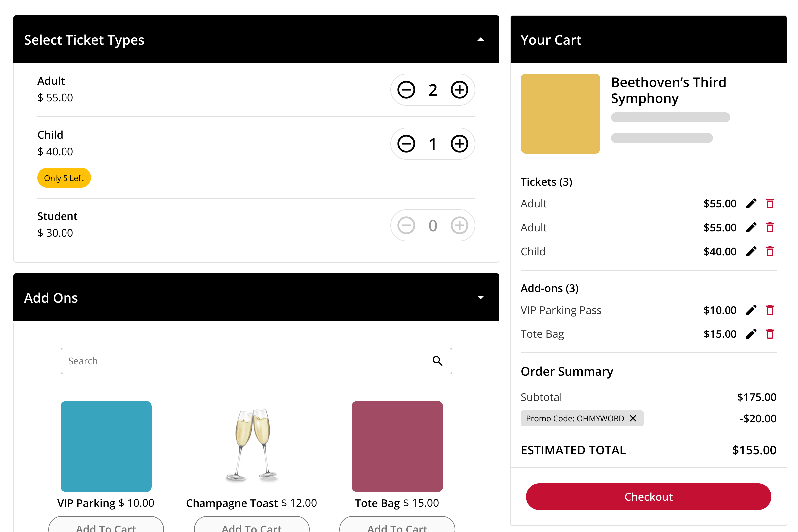798x532 pixels.
Task: Remove promo code OHMYWORD
Action: pyautogui.click(x=633, y=418)
